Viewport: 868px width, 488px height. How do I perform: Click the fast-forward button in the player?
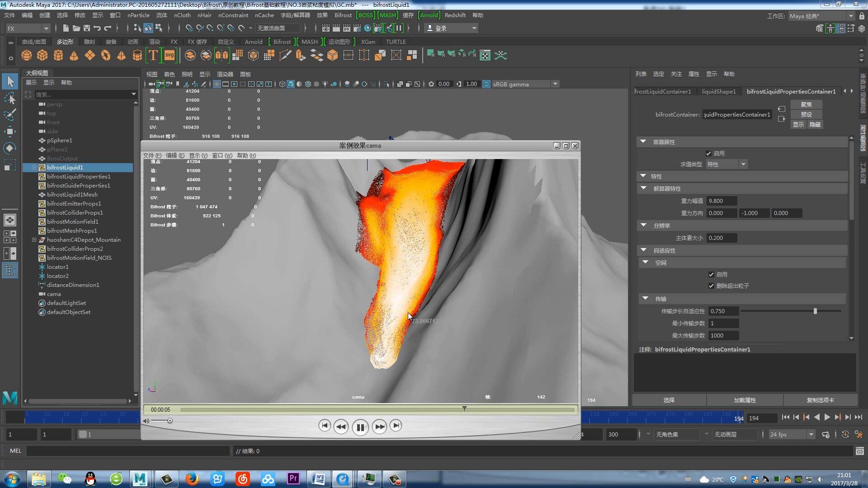[x=379, y=427]
